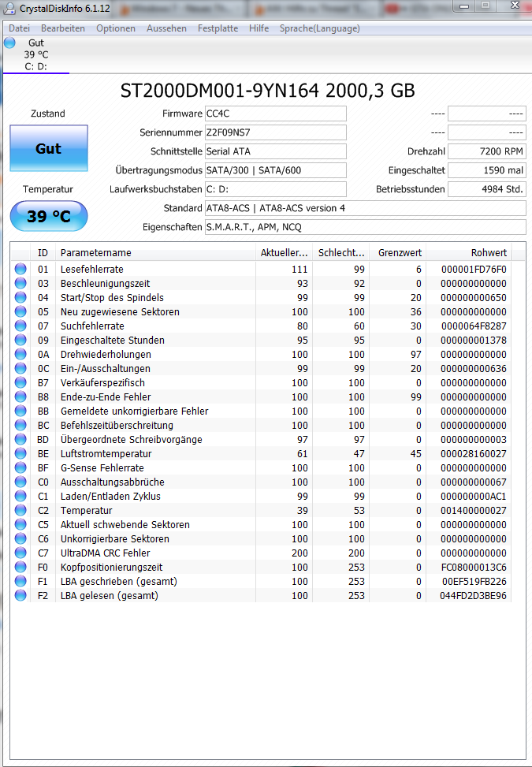Click status orb for Eingeschaltete Stunden
This screenshot has width=532, height=767.
point(20,340)
